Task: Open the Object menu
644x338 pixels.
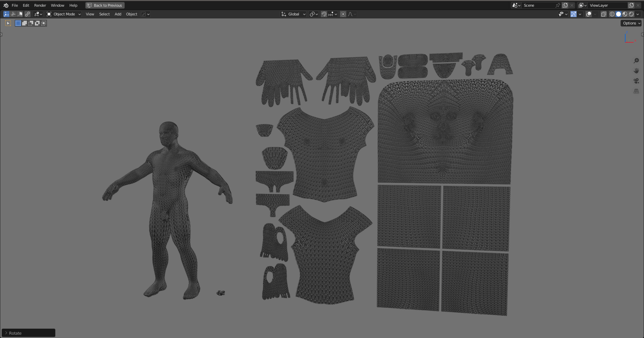Action: (131, 14)
